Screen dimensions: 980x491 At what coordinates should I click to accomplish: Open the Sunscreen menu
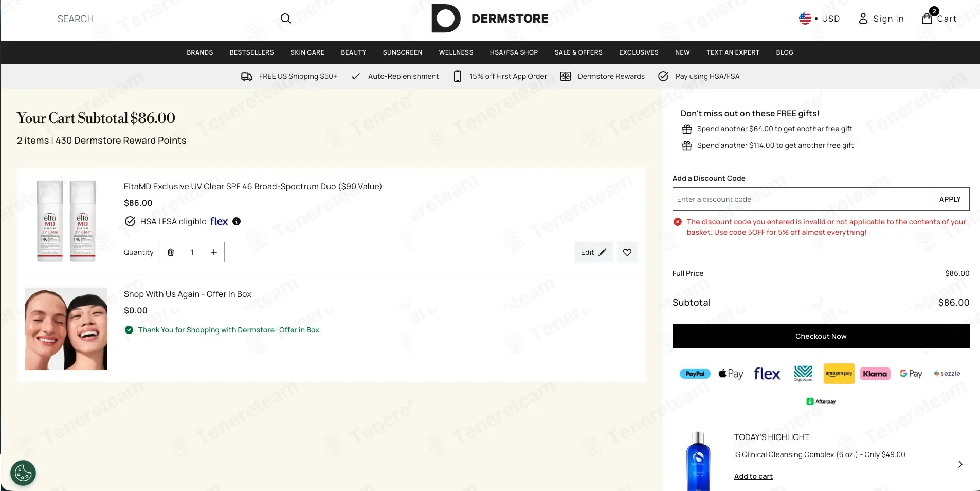click(x=403, y=52)
